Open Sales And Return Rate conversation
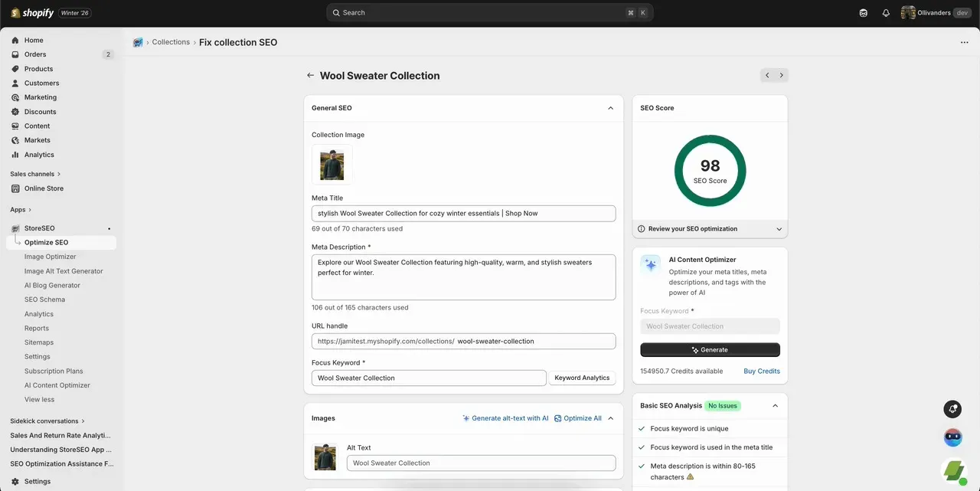 [x=61, y=435]
